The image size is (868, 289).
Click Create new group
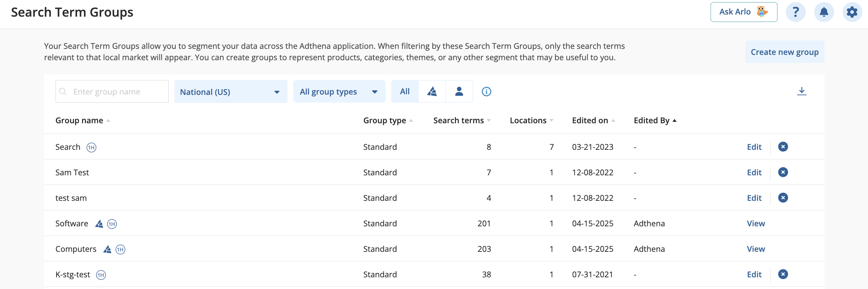785,52
